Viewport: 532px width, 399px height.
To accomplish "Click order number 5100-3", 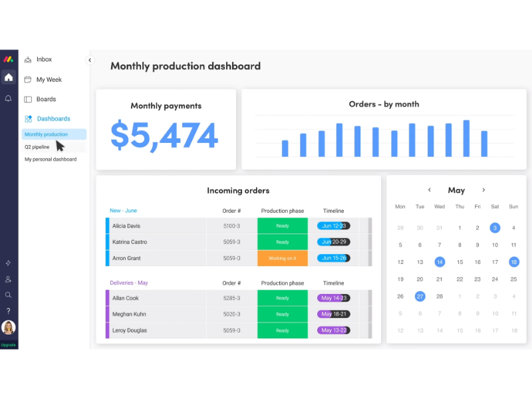I will pos(231,226).
